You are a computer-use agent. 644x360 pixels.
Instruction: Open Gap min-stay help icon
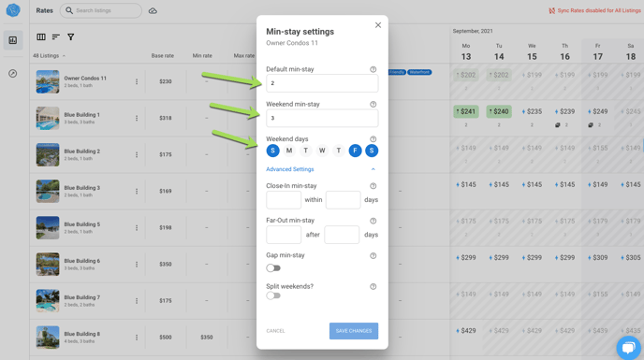point(373,255)
